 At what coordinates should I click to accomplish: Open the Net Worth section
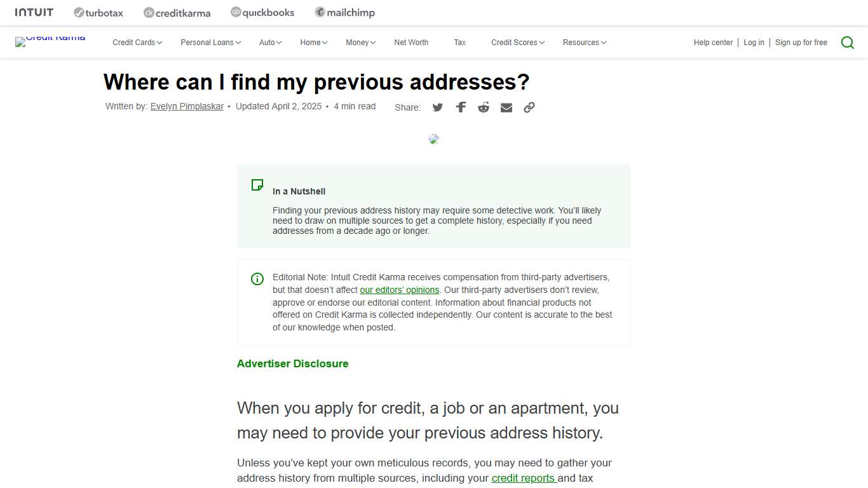pos(411,42)
